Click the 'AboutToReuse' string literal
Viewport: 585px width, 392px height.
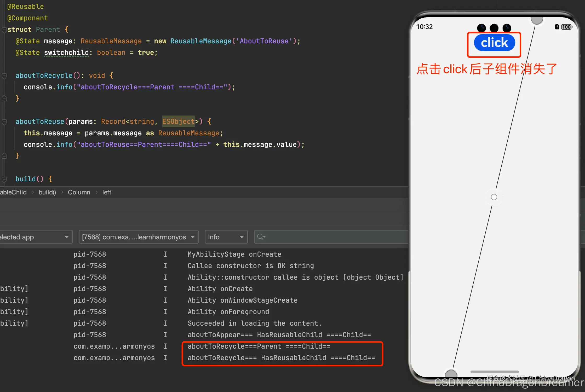pos(264,41)
